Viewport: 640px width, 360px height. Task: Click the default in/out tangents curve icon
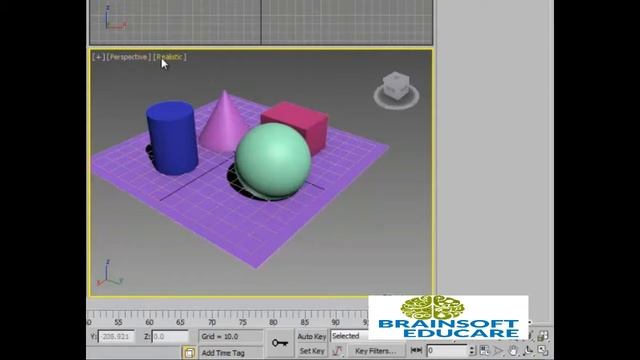[x=338, y=351]
